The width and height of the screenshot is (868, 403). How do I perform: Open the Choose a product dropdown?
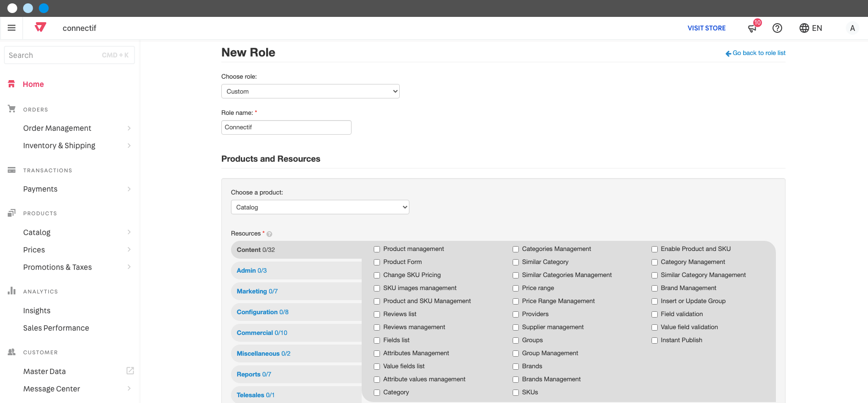320,207
